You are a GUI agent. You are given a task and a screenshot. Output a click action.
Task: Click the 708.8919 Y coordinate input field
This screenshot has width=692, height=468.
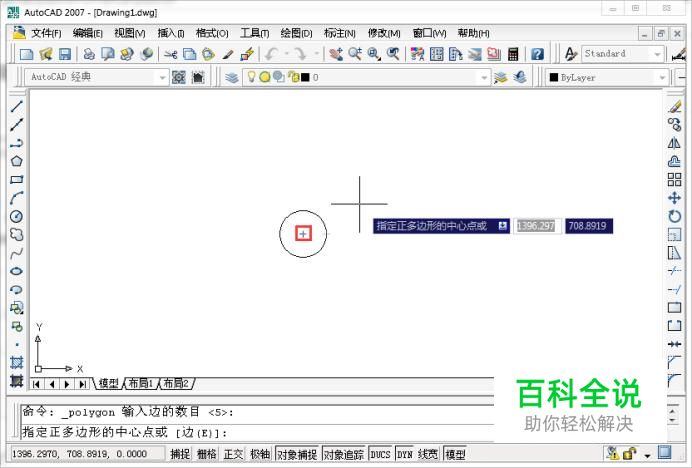pos(589,226)
